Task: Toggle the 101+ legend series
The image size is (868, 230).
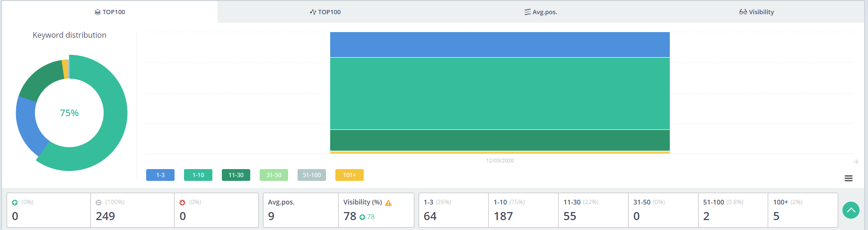Action: (350, 175)
